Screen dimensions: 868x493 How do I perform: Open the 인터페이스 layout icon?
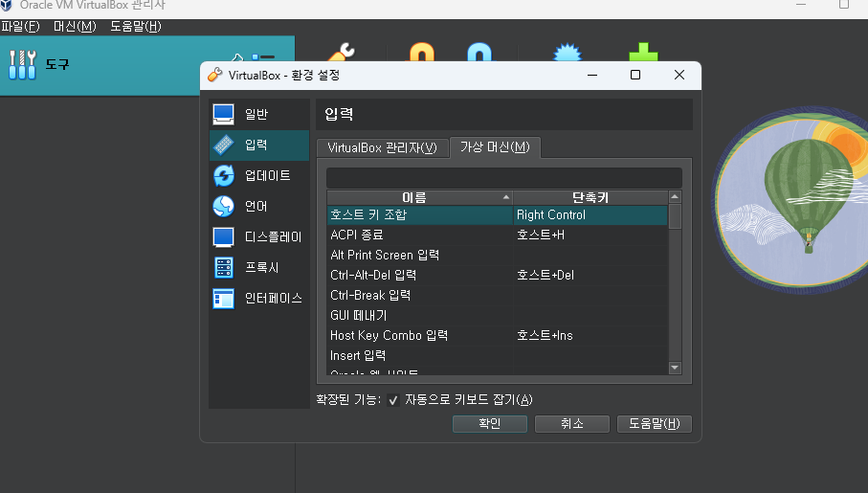pyautogui.click(x=224, y=298)
